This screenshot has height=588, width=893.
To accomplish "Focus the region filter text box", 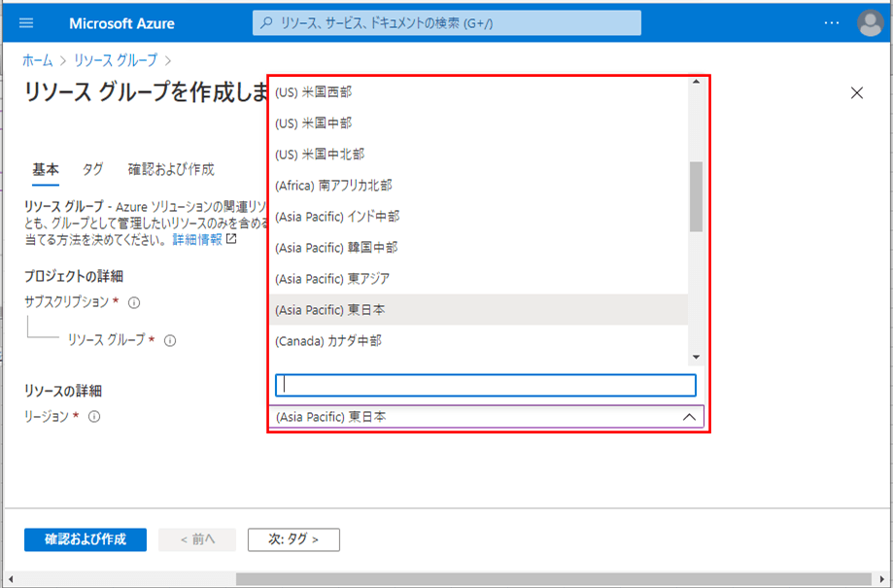I will [x=485, y=385].
